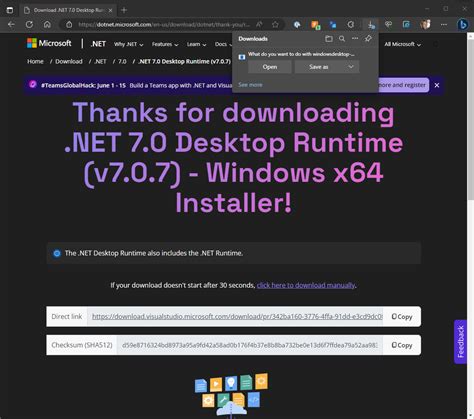Click the 'Thanks for downloading' heading
The width and height of the screenshot is (474, 419).
coord(233,157)
